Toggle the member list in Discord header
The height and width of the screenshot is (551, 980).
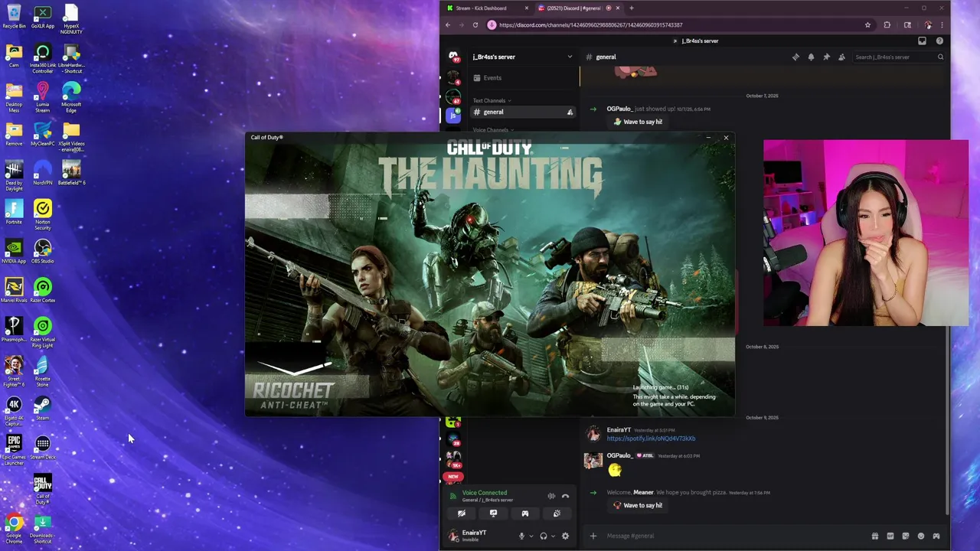click(x=841, y=57)
